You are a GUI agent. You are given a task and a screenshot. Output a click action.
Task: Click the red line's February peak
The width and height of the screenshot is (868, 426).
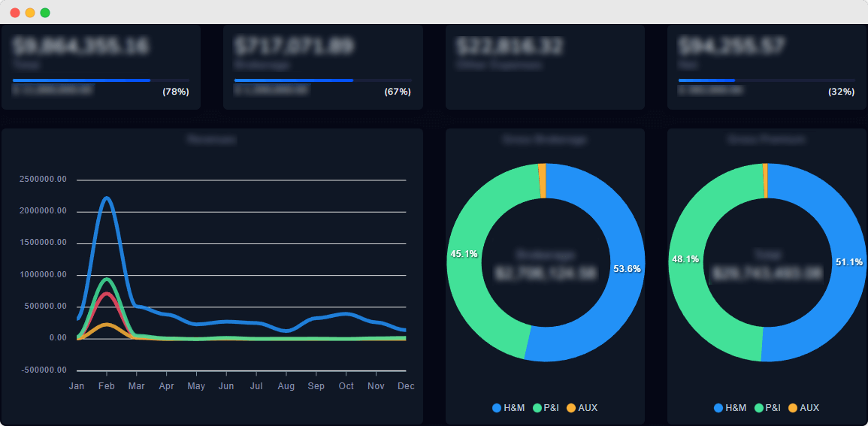[x=107, y=294]
